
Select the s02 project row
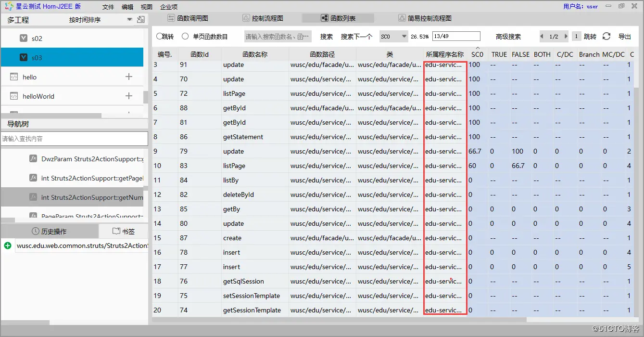click(x=72, y=38)
